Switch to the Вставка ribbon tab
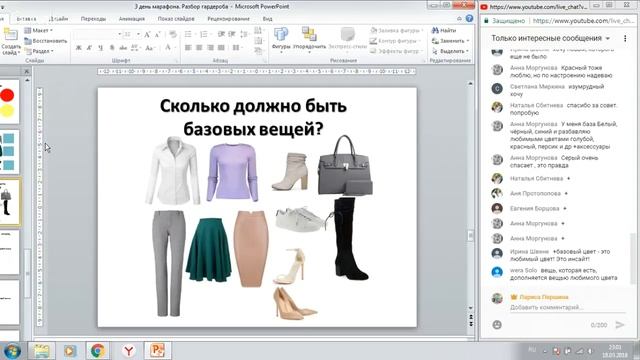This screenshot has height=360, width=640. point(27,19)
